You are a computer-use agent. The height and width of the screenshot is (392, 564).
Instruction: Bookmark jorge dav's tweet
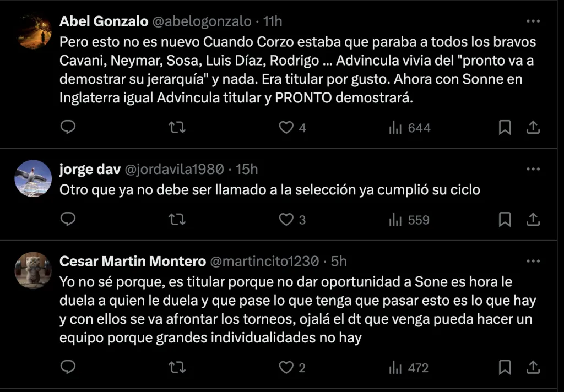505,220
